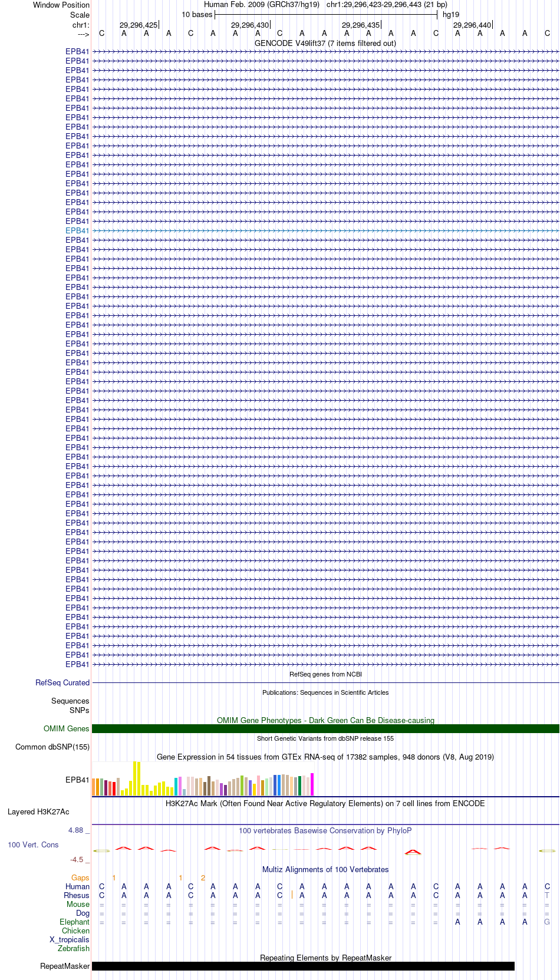560x980 pixels.
Task: Click the Human Feb. 2009 (GRCh37/hg19) header text
Action: (x=262, y=5)
